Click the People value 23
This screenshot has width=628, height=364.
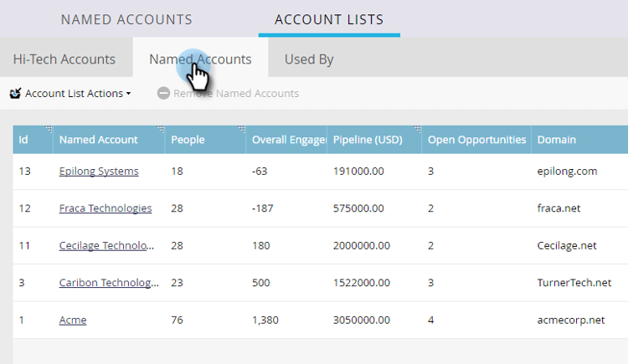click(177, 283)
